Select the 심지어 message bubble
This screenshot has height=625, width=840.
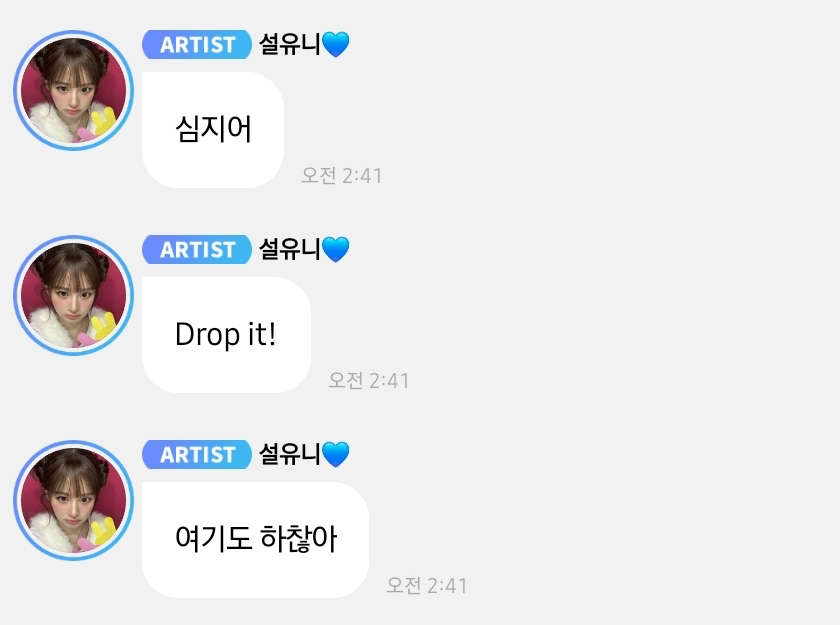213,130
